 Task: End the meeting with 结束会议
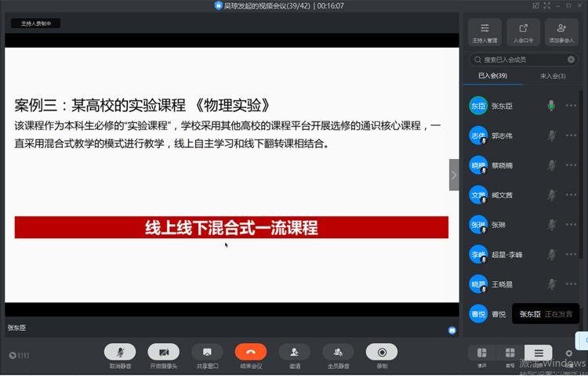[251, 352]
